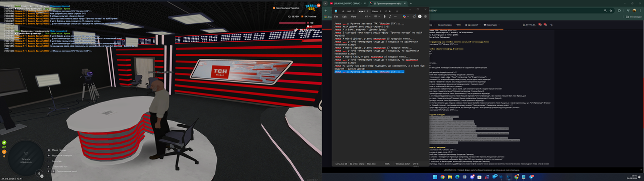The height and width of the screenshot is (181, 644).
Task: Open 100% zoom level in Notepad status bar
Action: pos(387,164)
